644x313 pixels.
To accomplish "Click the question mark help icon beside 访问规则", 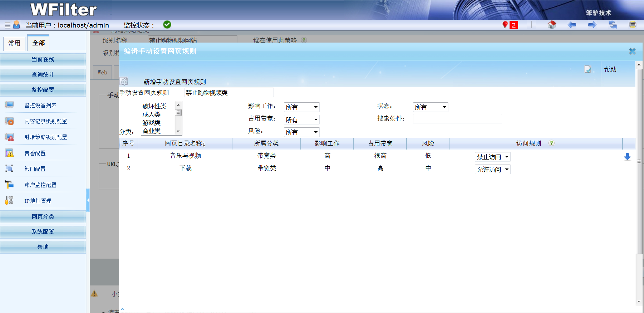I will [551, 143].
